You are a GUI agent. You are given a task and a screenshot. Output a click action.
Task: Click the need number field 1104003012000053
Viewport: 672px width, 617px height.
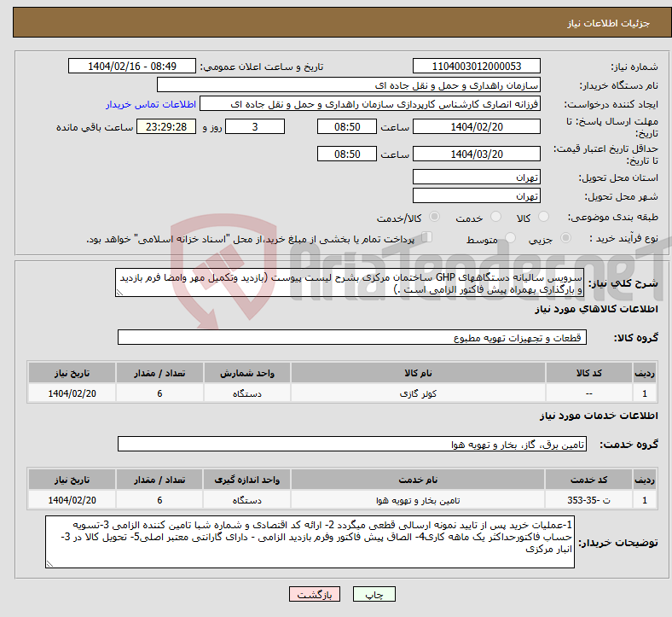click(477, 67)
